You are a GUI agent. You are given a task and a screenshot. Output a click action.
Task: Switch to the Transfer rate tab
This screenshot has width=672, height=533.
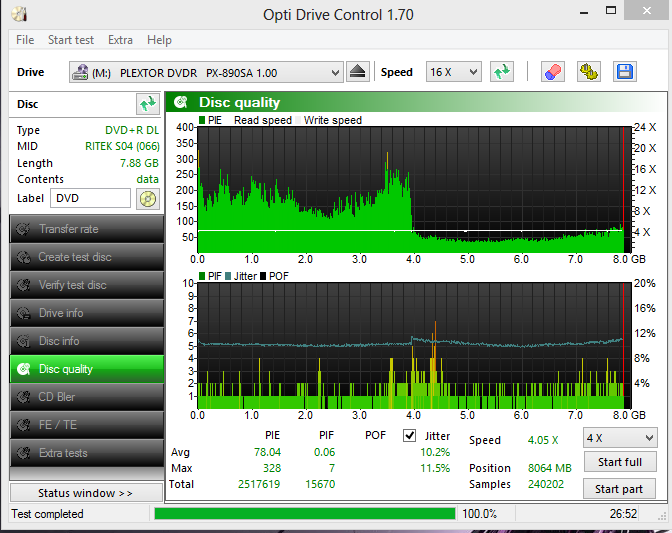tap(87, 229)
